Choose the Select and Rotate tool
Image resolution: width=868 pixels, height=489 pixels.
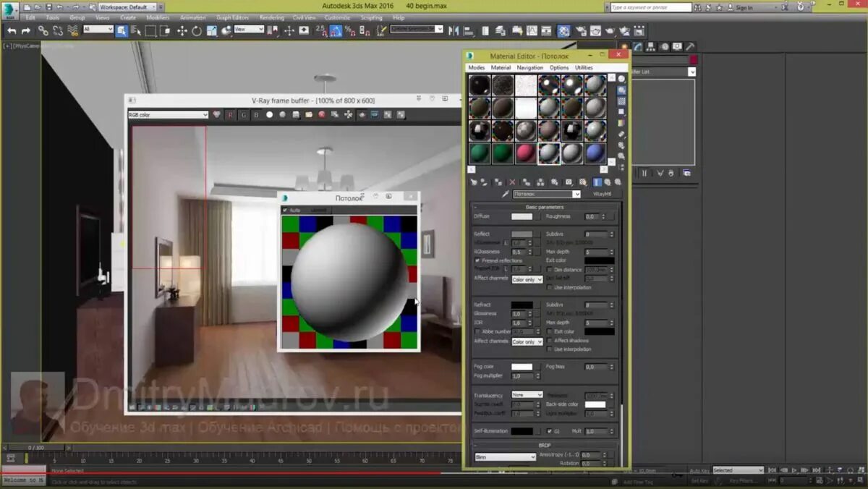(196, 30)
